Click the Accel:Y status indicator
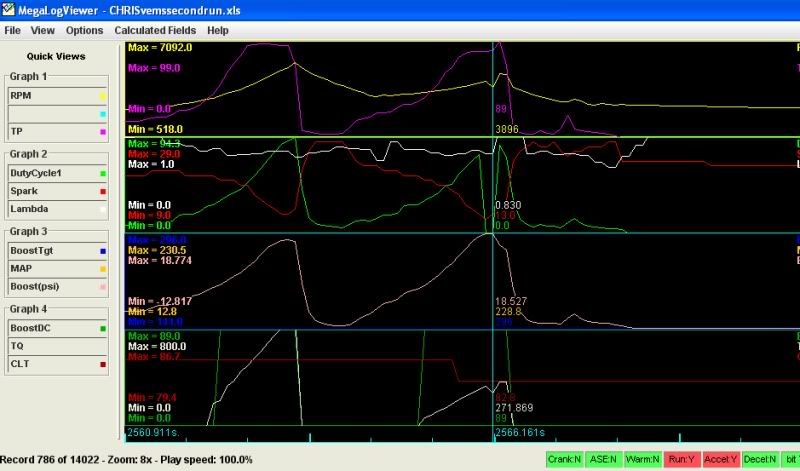 (723, 459)
